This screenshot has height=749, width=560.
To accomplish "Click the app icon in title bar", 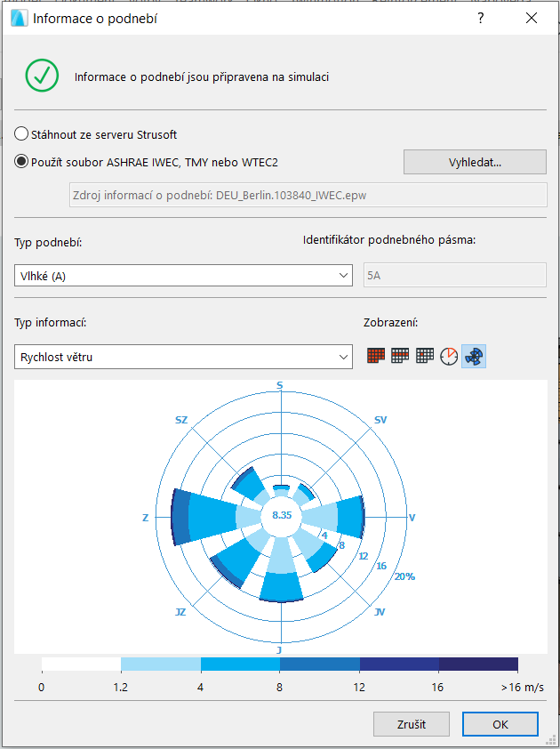I will [17, 18].
